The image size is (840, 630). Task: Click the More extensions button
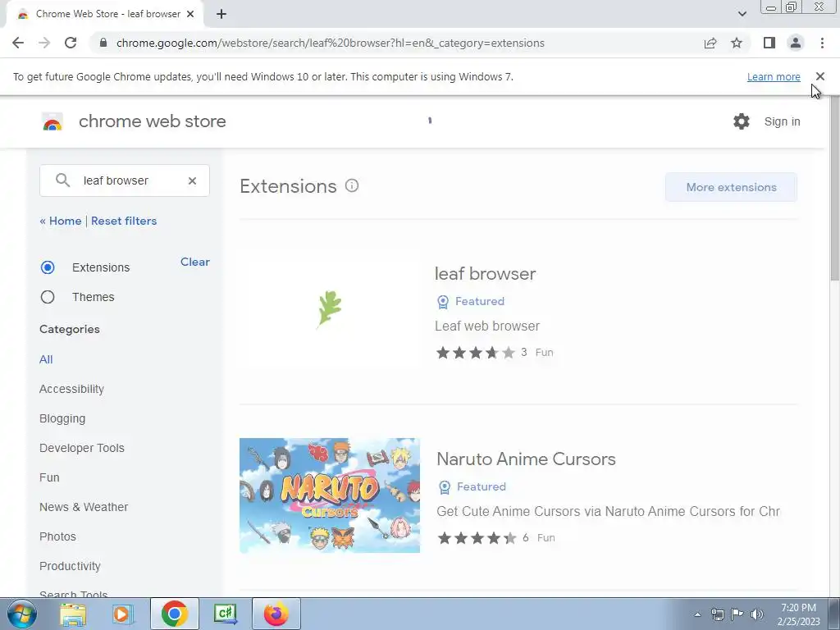point(731,187)
